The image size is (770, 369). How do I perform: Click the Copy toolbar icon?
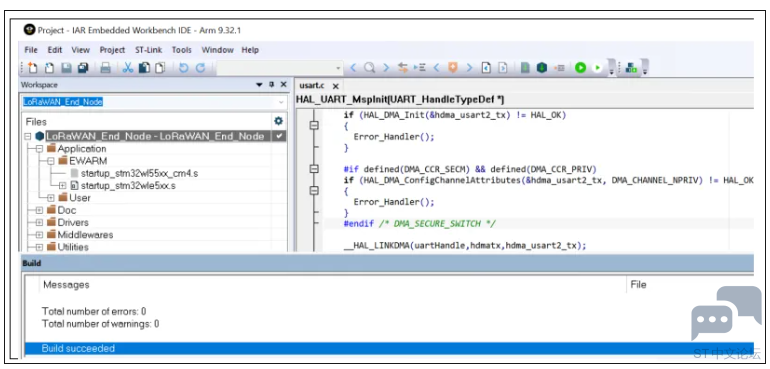coord(144,68)
